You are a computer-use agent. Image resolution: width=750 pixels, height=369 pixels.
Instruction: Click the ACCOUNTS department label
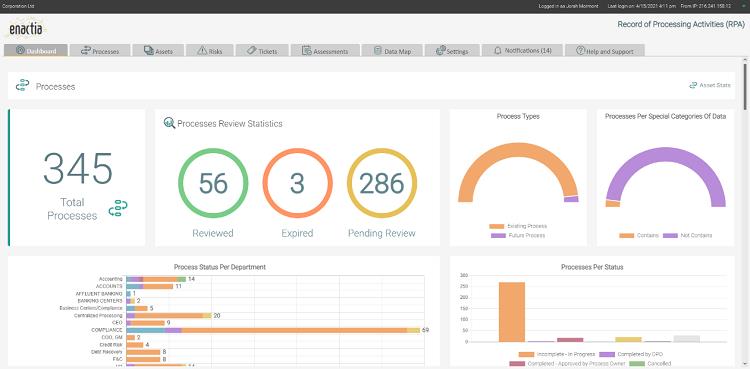pyautogui.click(x=110, y=286)
